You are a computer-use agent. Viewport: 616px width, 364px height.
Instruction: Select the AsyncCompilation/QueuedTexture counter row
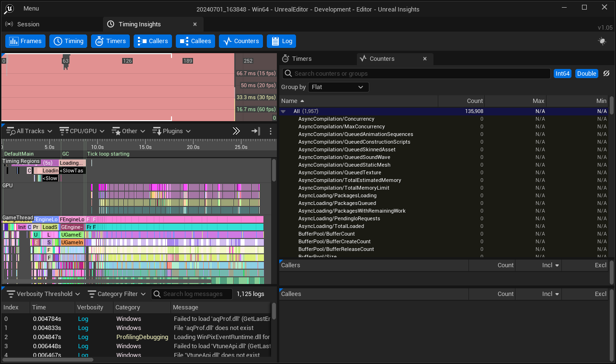(444, 172)
